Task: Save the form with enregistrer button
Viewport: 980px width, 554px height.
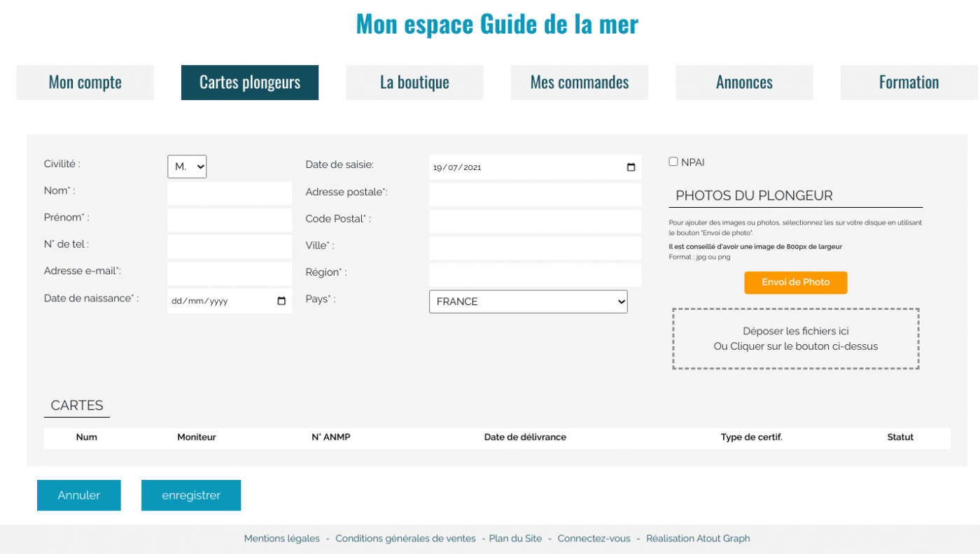Action: [x=191, y=495]
